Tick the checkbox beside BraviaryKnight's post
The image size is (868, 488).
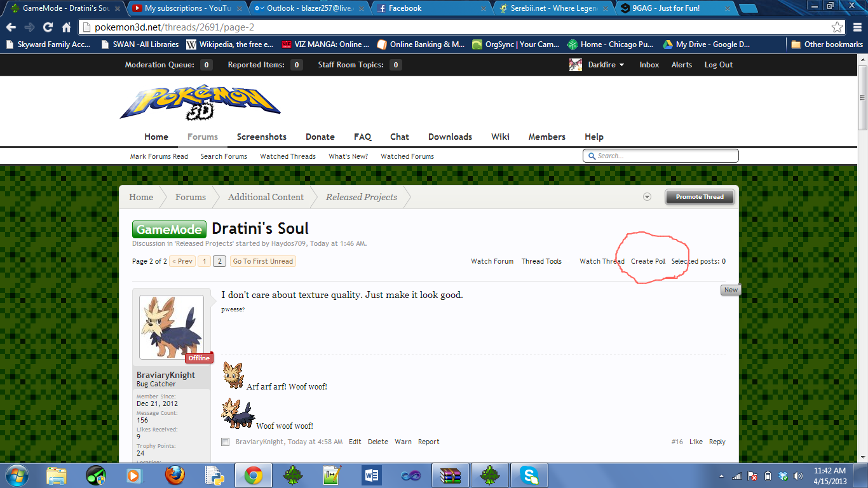point(225,442)
